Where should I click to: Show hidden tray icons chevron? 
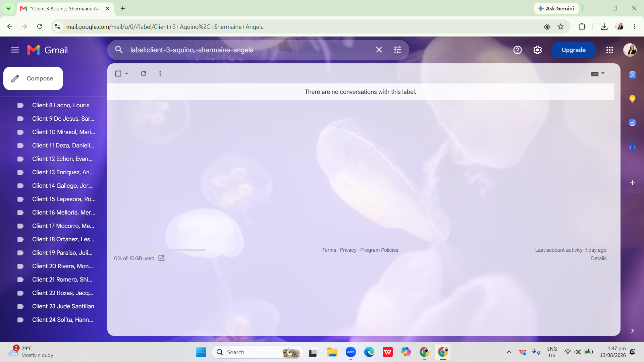509,352
